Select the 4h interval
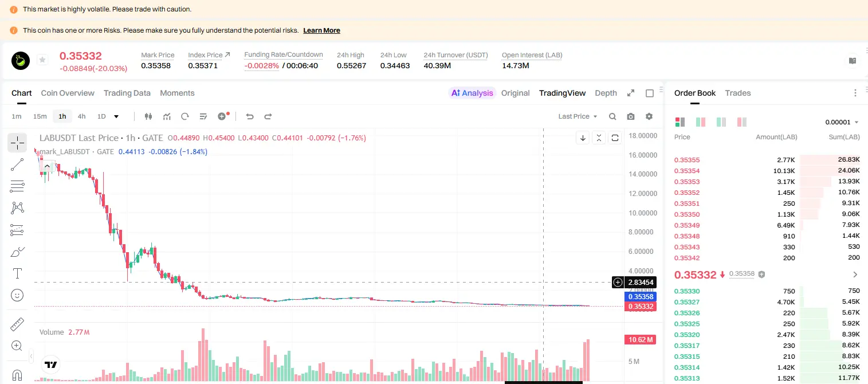This screenshot has width=868, height=384. [x=82, y=116]
